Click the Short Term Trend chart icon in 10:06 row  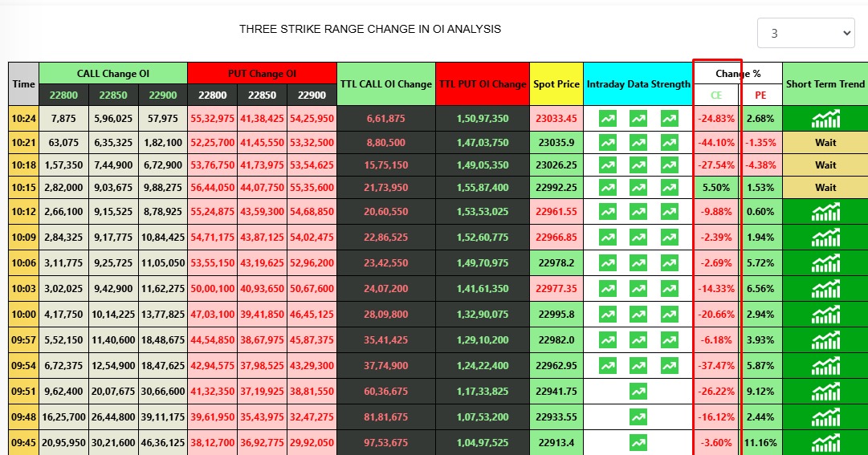825,263
